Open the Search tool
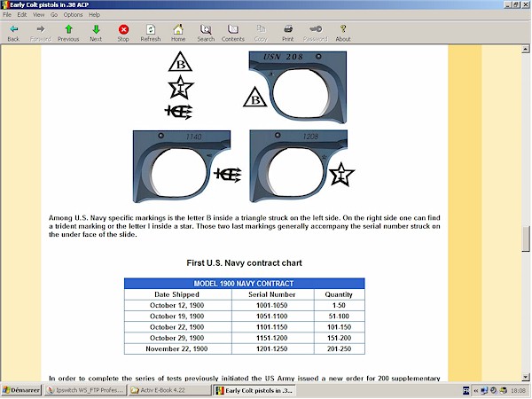The image size is (532, 399). tap(206, 33)
